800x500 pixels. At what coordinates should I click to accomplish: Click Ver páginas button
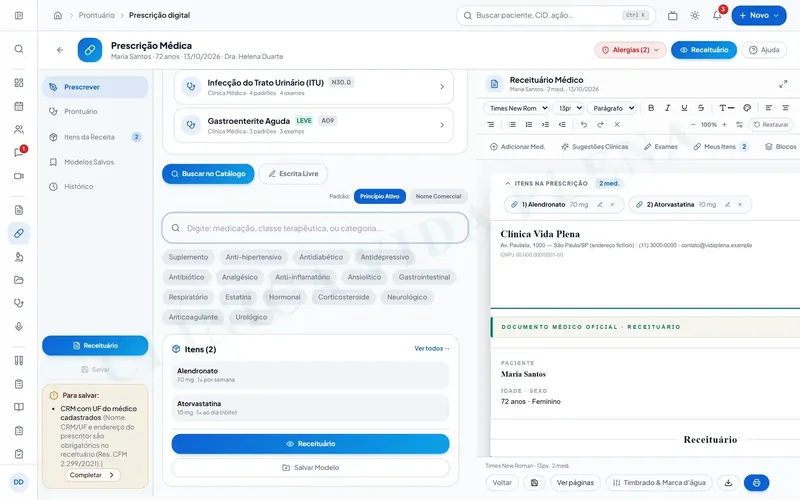pyautogui.click(x=575, y=483)
